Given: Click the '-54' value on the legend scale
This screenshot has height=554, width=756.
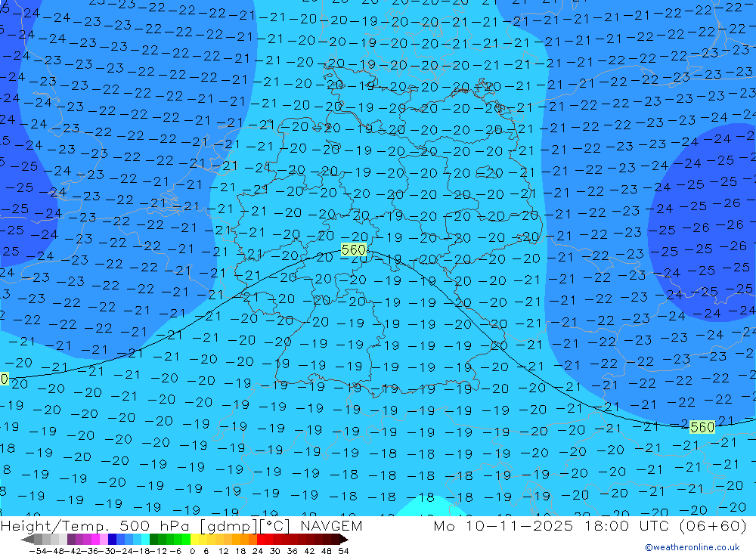Looking at the screenshot, I should point(39,551).
